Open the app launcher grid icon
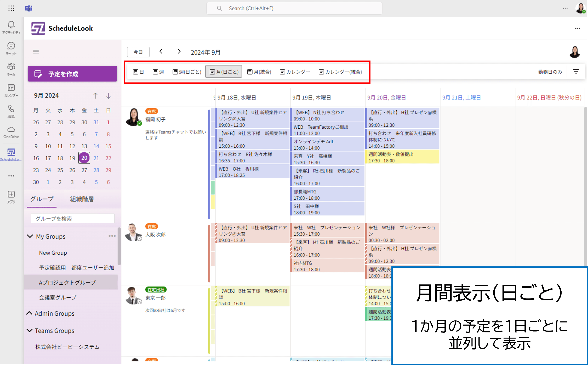This screenshot has height=365, width=588. point(11,8)
